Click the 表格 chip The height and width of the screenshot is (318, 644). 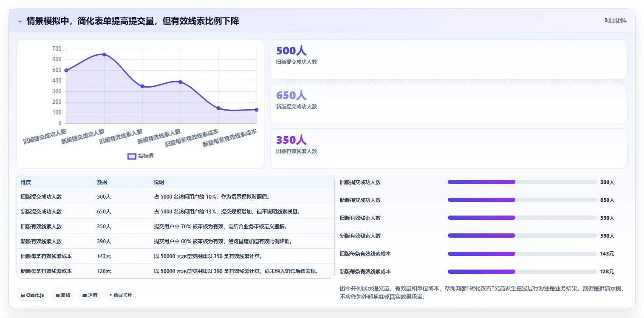tap(63, 295)
